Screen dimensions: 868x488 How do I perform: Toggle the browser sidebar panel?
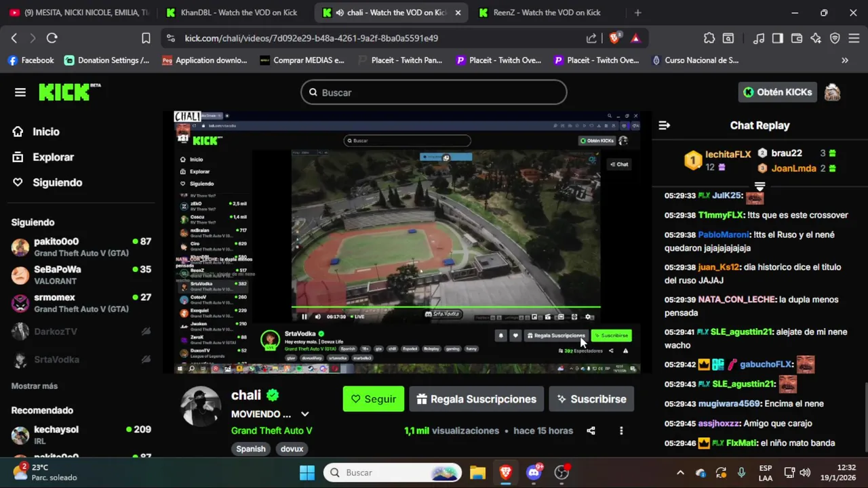coord(778,39)
